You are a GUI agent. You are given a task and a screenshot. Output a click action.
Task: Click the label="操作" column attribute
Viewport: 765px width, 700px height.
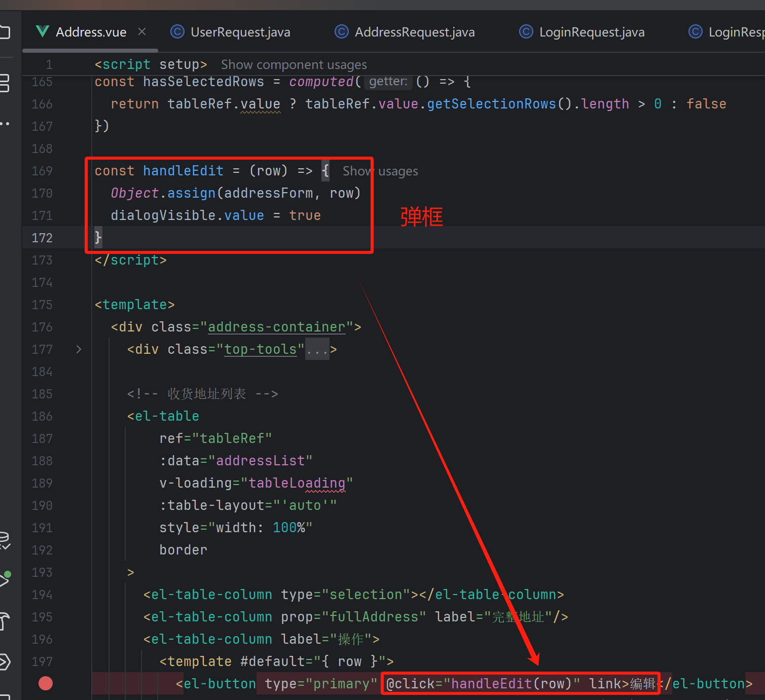(x=326, y=639)
